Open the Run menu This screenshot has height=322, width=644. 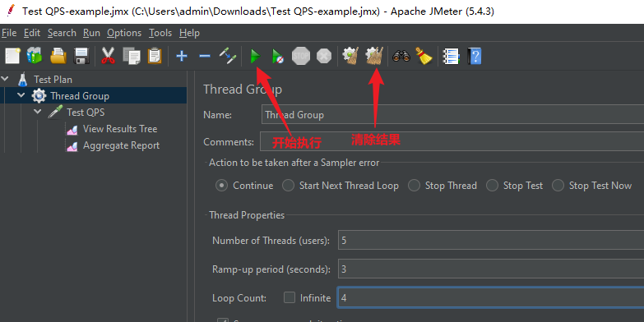(91, 33)
